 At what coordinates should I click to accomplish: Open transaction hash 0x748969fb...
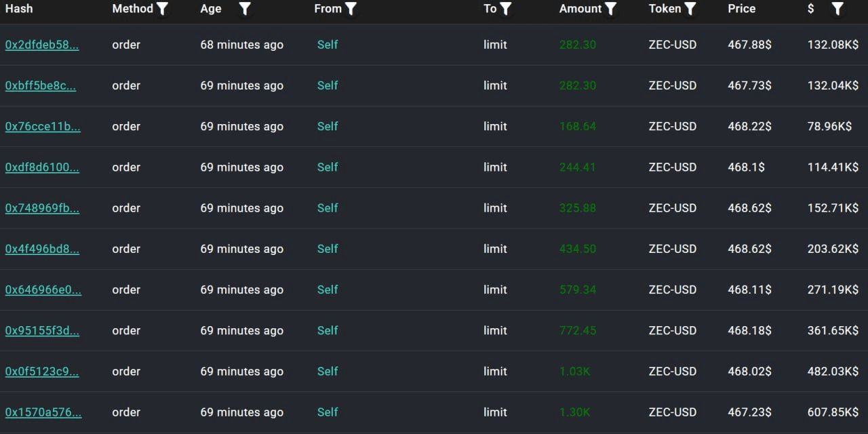pyautogui.click(x=42, y=208)
